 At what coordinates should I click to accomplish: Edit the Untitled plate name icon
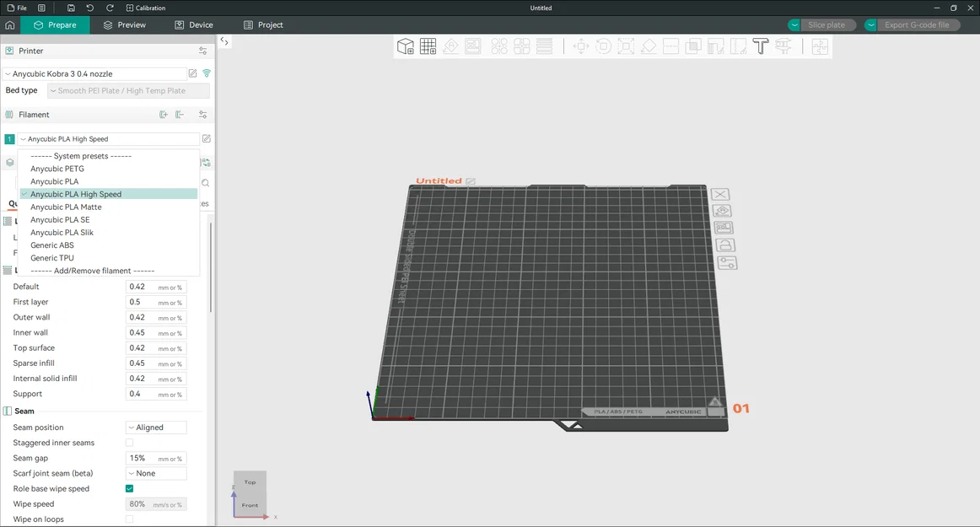[471, 181]
